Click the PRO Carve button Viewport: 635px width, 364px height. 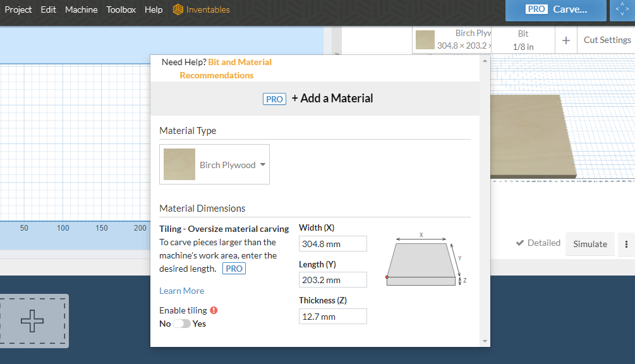point(555,9)
